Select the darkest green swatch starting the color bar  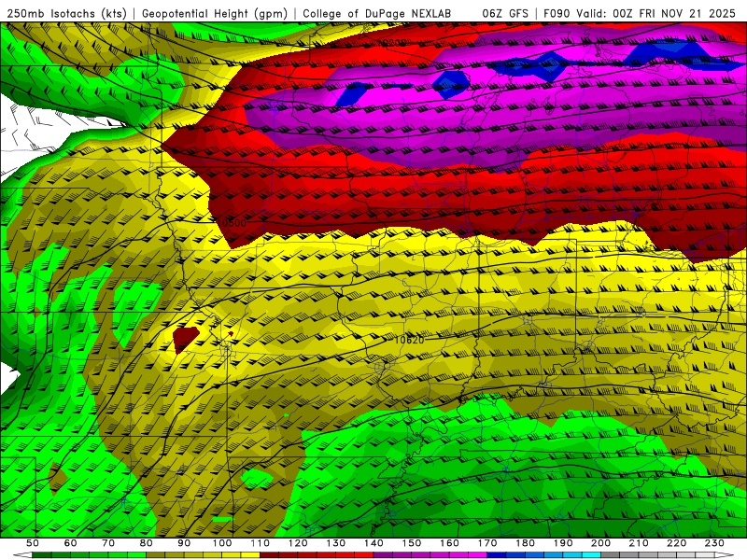(42, 555)
